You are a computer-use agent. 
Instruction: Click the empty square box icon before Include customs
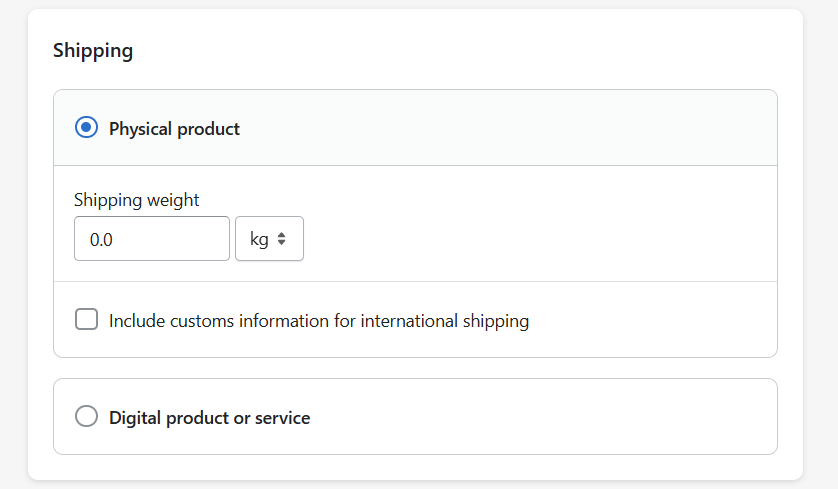point(86,320)
